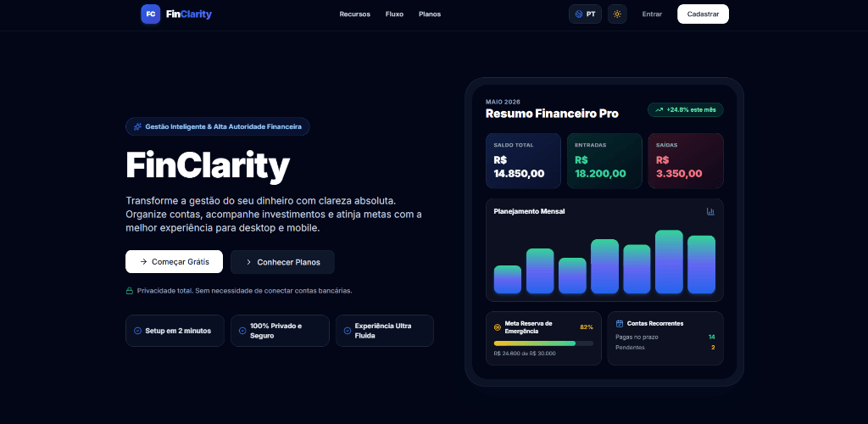Click the R$ 24.800 de R$ 30.000 text
Viewport: 868px width, 424px height.
pos(525,353)
